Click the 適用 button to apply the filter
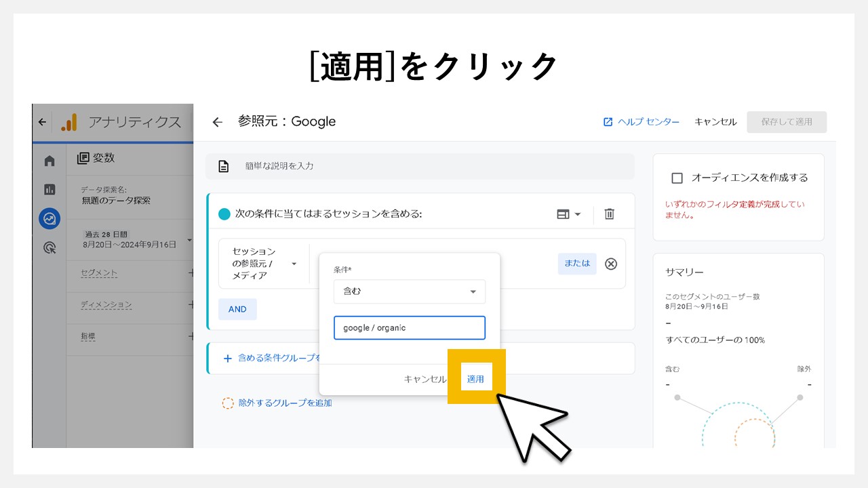This screenshot has height=488, width=868. [x=475, y=378]
